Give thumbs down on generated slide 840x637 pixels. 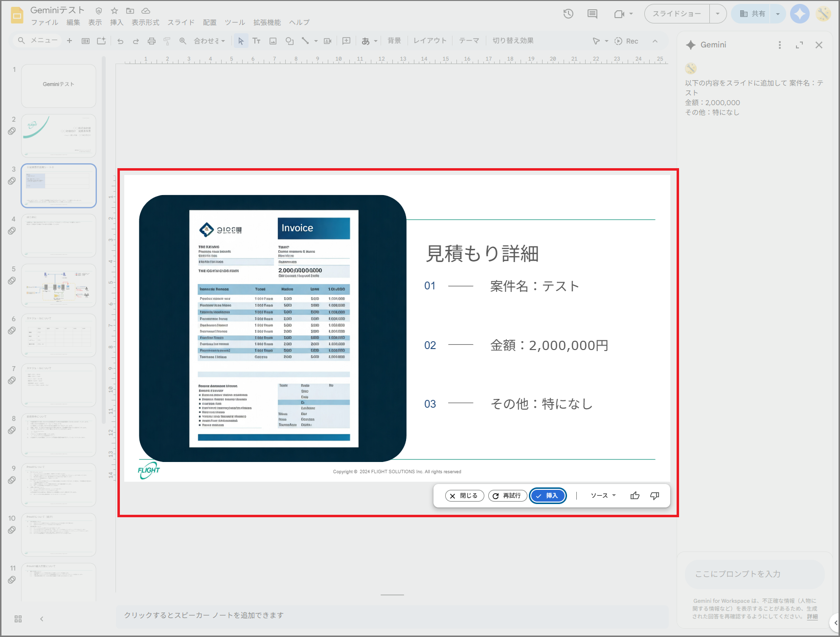tap(655, 496)
